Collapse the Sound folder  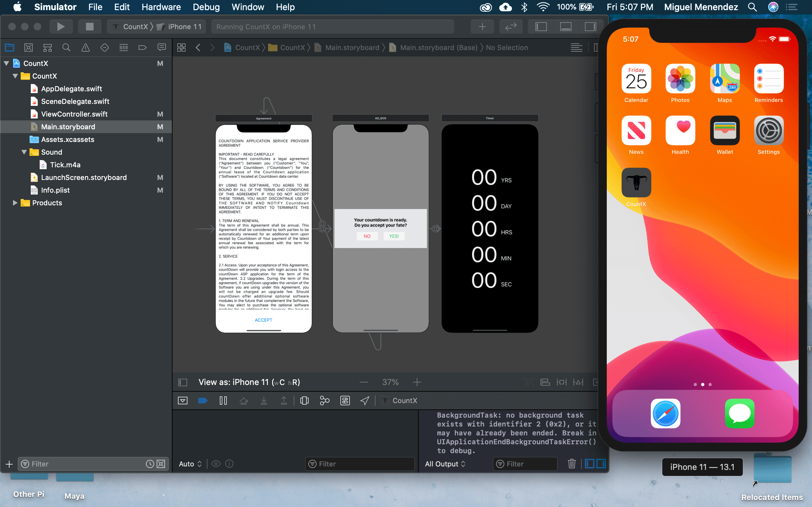[24, 152]
